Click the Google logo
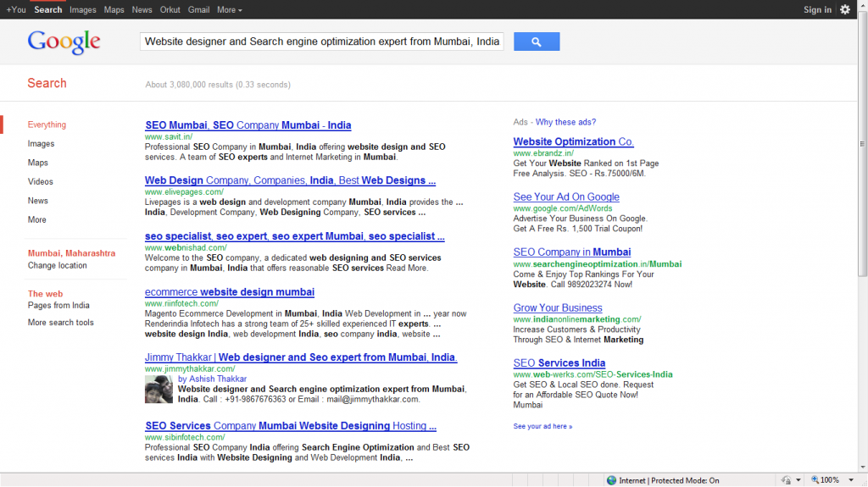 pyautogui.click(x=64, y=42)
